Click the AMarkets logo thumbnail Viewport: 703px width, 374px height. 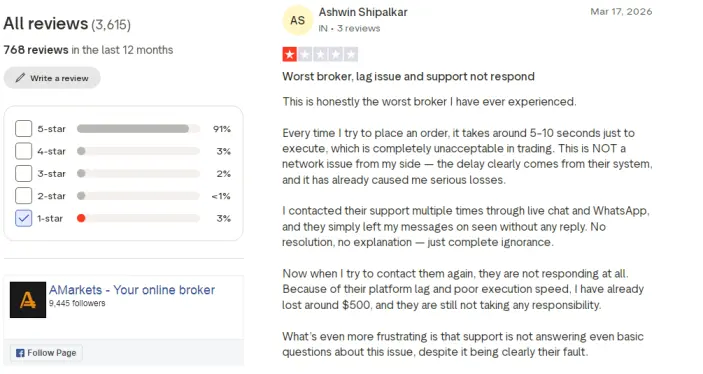(28, 300)
